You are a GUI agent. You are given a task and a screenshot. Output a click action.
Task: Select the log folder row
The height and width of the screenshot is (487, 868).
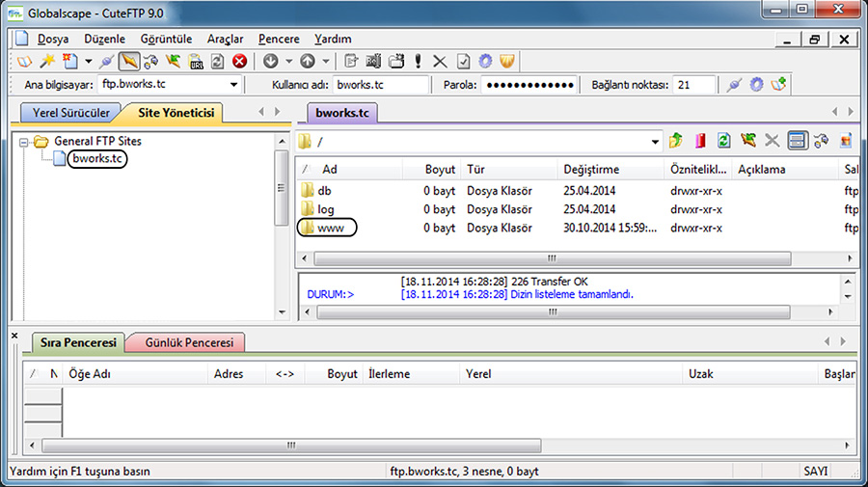576,209
